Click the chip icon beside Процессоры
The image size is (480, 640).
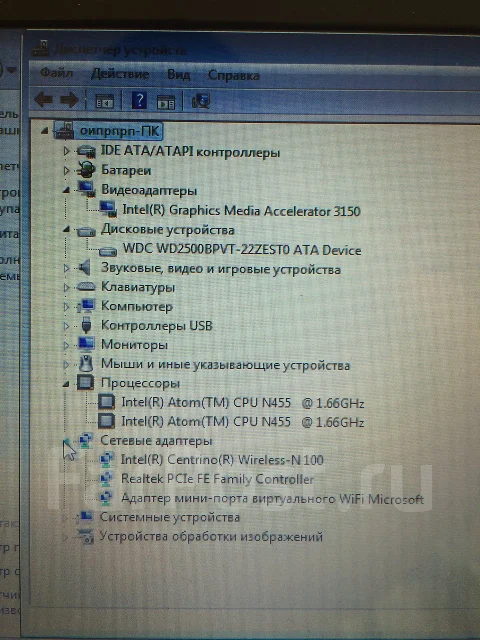click(x=86, y=382)
